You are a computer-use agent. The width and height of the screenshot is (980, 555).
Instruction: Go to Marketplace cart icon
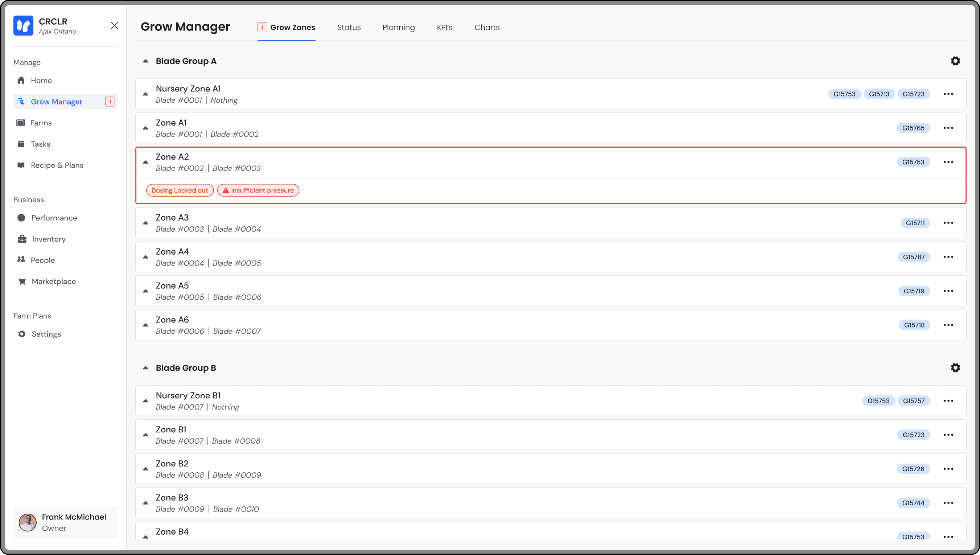22,281
